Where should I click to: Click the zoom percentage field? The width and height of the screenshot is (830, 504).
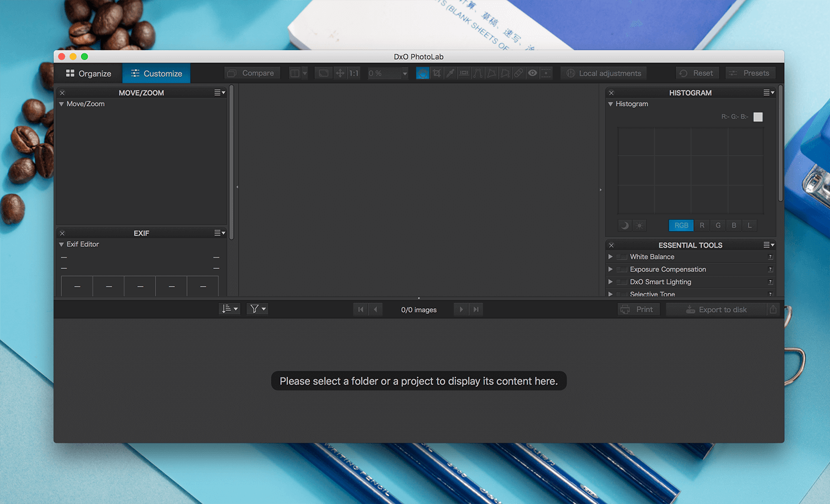click(384, 73)
